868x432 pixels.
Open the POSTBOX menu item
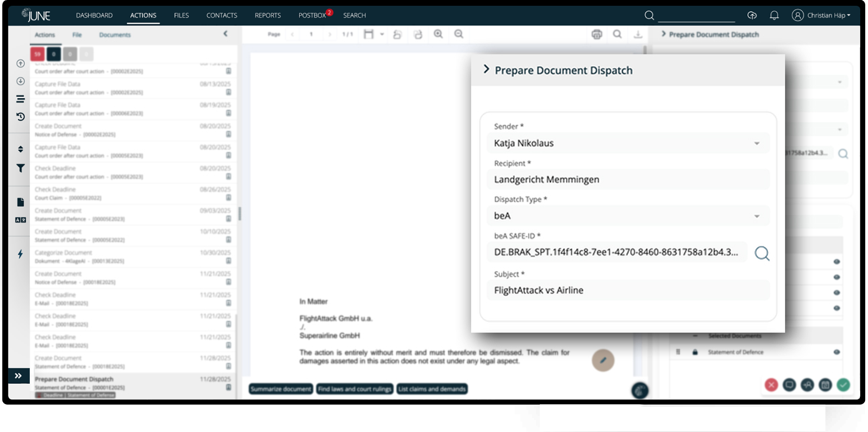click(x=312, y=15)
